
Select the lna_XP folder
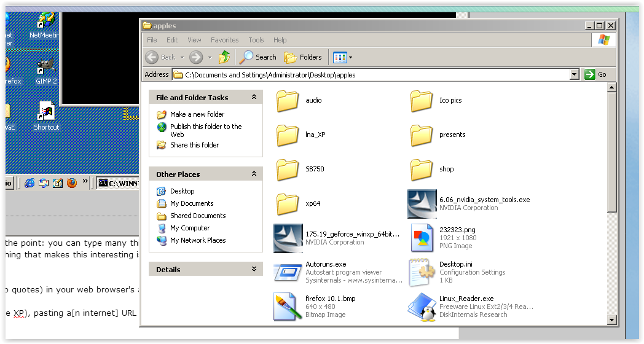click(x=287, y=135)
